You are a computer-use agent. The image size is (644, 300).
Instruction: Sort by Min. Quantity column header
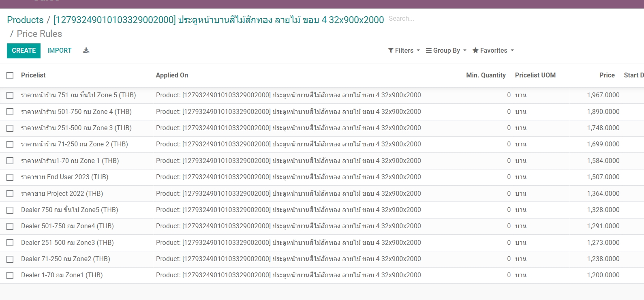point(486,75)
